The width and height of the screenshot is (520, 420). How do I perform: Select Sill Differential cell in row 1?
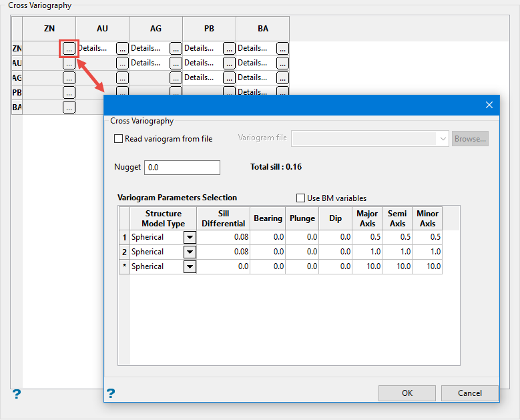(x=224, y=237)
